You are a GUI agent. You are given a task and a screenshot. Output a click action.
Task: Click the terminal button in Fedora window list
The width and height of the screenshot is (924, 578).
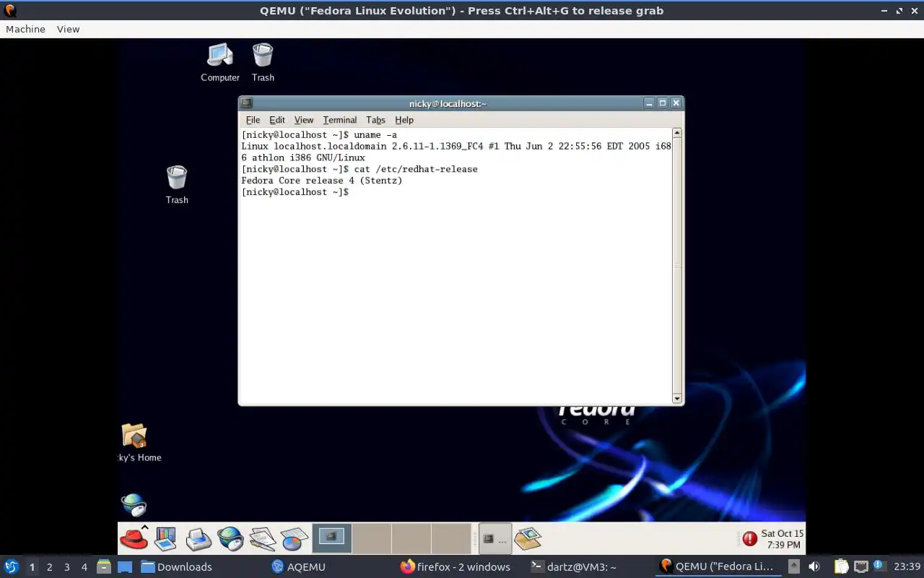point(495,539)
